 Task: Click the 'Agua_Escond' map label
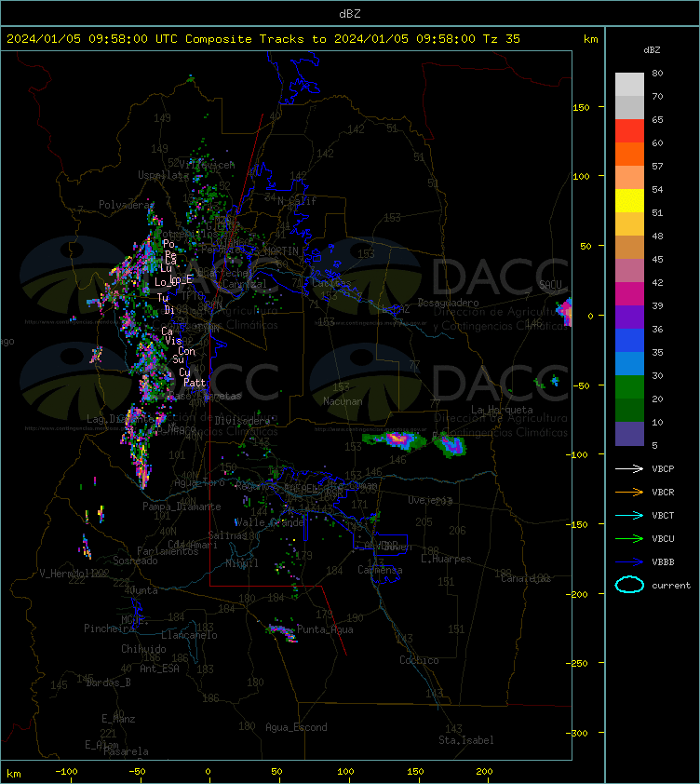(297, 727)
